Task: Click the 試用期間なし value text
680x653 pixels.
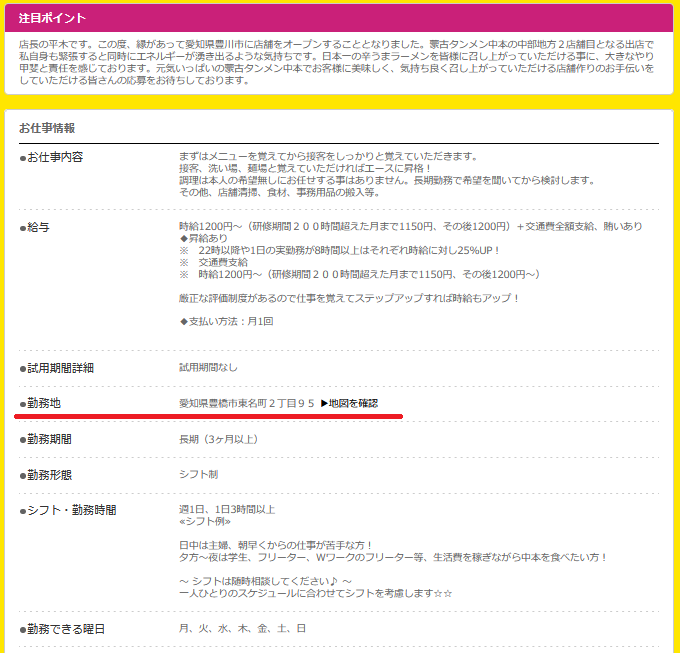Action: tap(208, 368)
